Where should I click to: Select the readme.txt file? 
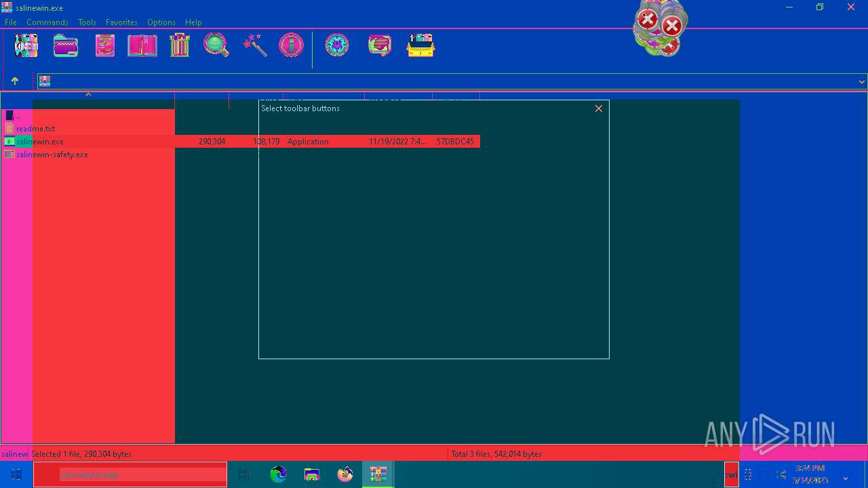coord(36,129)
